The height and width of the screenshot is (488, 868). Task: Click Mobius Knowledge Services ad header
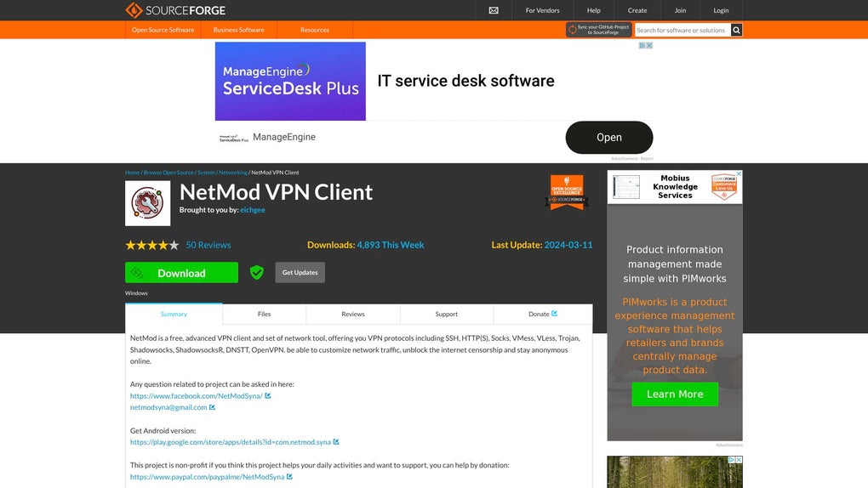[675, 186]
